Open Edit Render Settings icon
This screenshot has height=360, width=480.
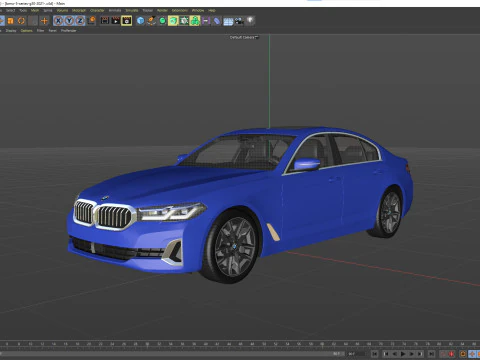tap(127, 21)
